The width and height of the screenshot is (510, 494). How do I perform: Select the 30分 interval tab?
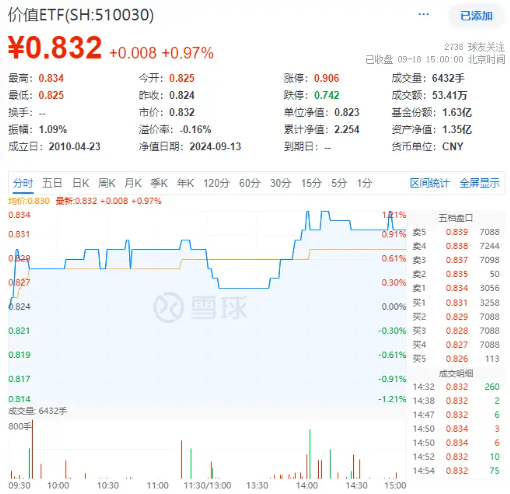[x=281, y=183]
